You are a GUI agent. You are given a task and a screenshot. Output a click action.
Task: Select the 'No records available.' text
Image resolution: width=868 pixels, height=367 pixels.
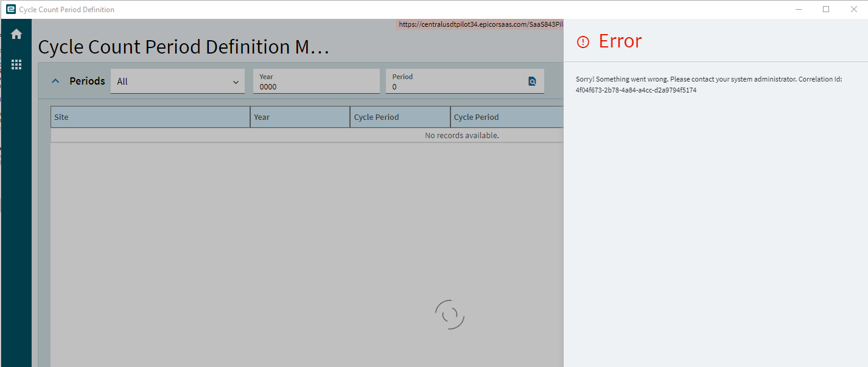462,135
